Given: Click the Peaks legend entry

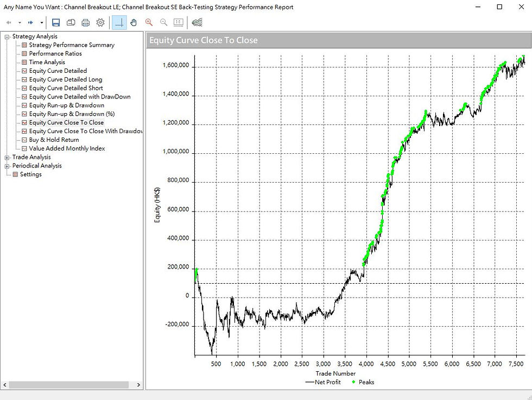Looking at the screenshot, I should 363,382.
